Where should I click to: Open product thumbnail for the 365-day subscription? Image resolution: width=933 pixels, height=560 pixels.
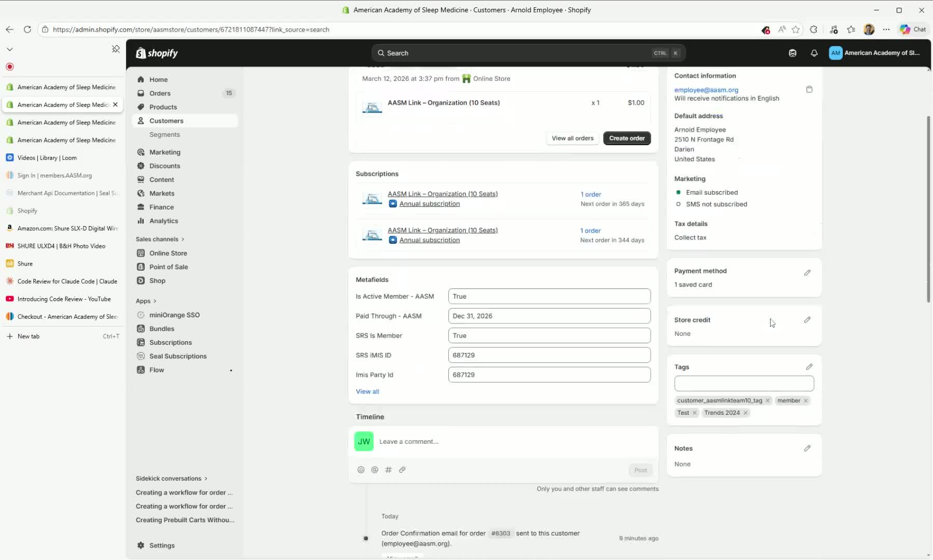coord(372,199)
